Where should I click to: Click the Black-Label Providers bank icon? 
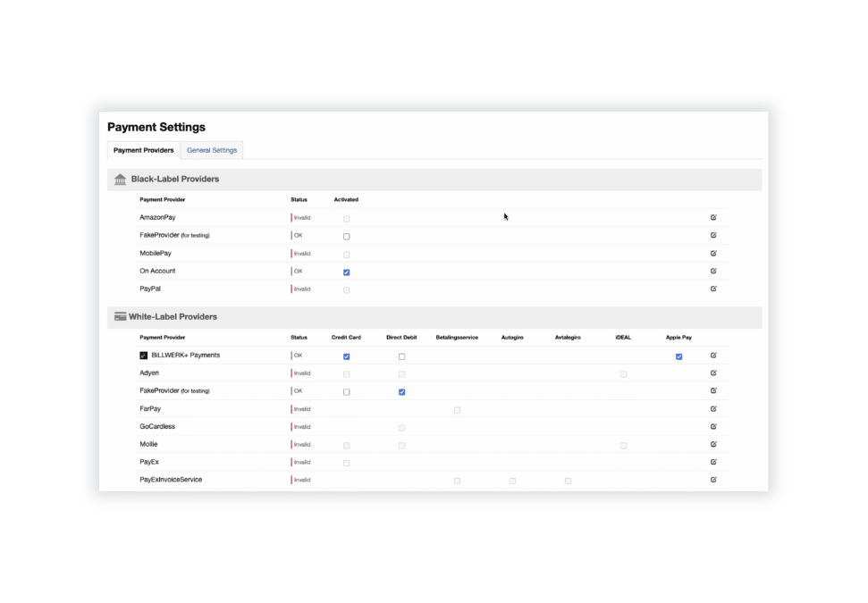click(x=120, y=180)
